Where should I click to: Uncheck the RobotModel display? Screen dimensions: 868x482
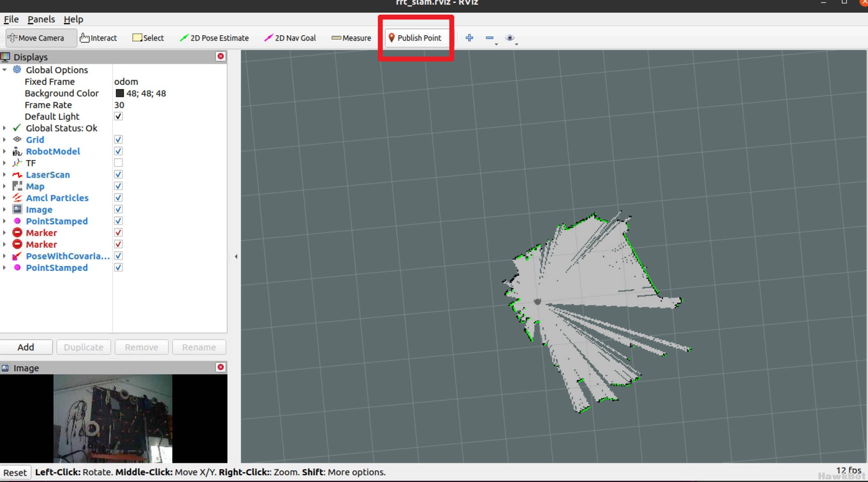[118, 151]
